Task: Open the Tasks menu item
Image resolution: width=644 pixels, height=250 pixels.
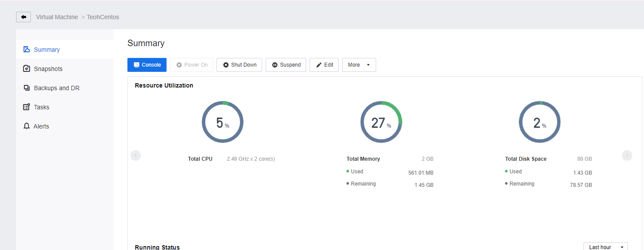Action: (42, 107)
